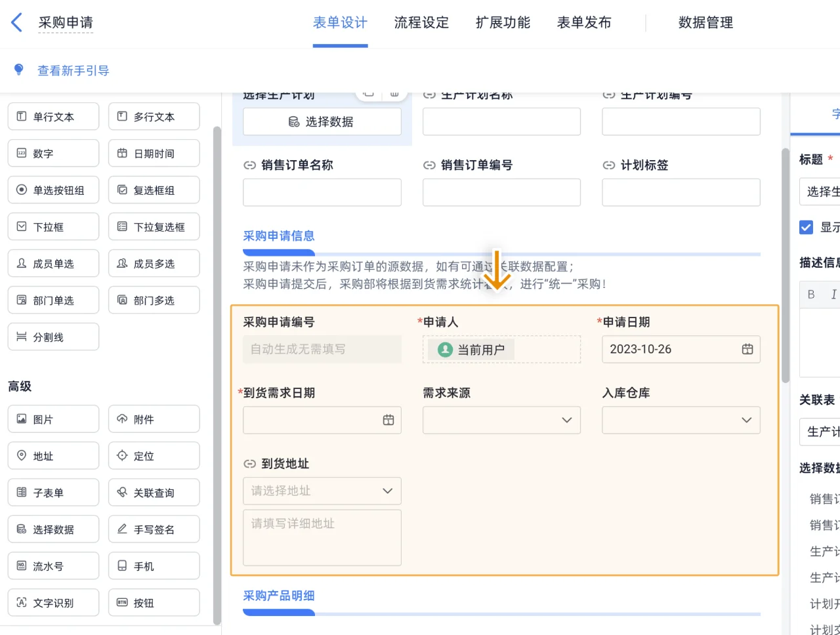Screen dimensions: 840x635
Task: Uncheck the 显示 checkbox in right panel
Action: [807, 227]
